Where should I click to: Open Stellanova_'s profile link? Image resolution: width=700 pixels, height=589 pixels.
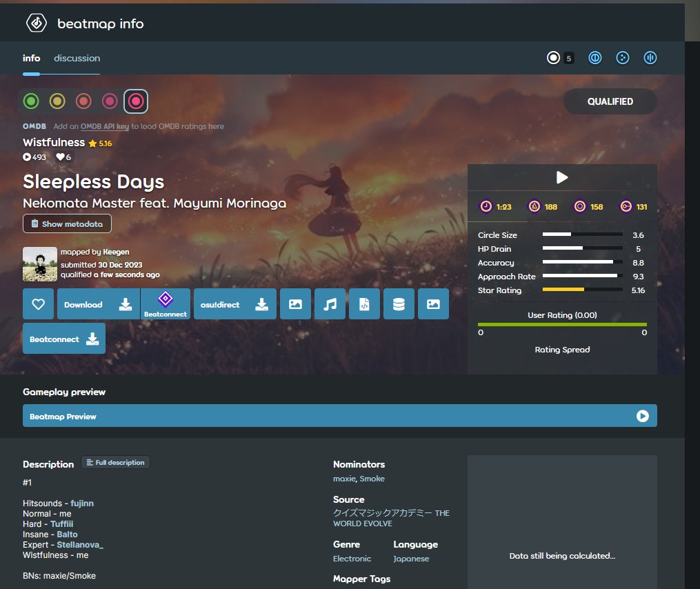pyautogui.click(x=80, y=545)
